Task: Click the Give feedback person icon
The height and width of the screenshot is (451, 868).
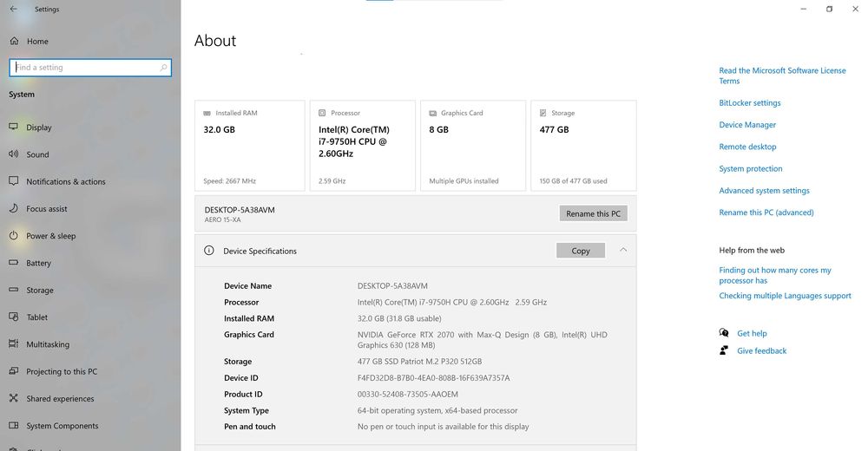Action: point(724,350)
